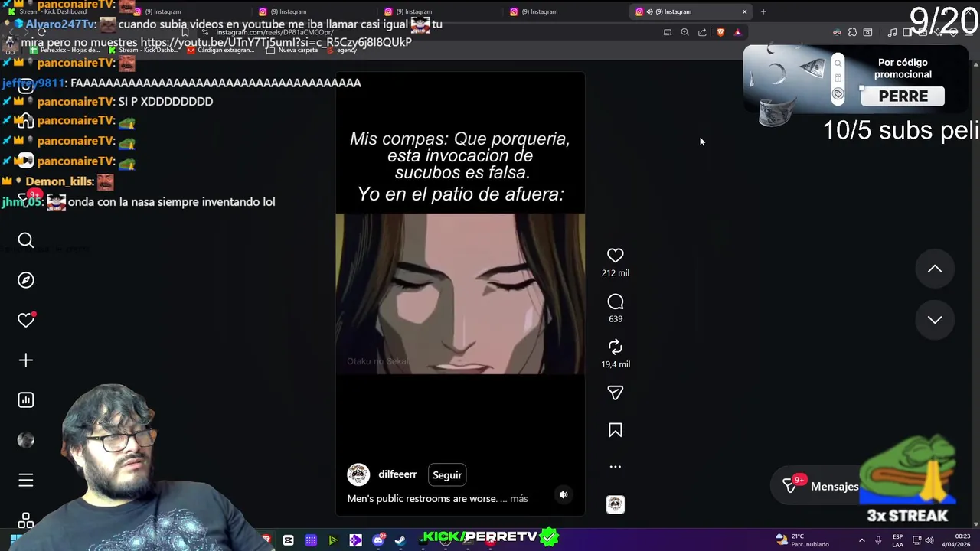Open a new browser tab
Viewport: 980px width, 551px height.
pos(763,11)
